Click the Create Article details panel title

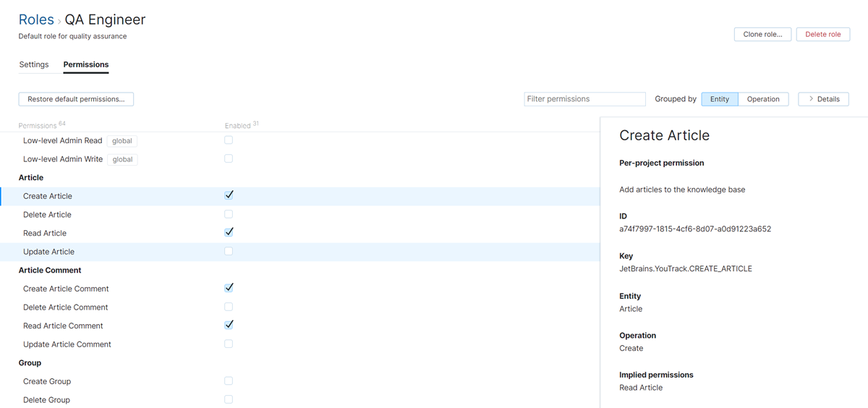tap(665, 135)
